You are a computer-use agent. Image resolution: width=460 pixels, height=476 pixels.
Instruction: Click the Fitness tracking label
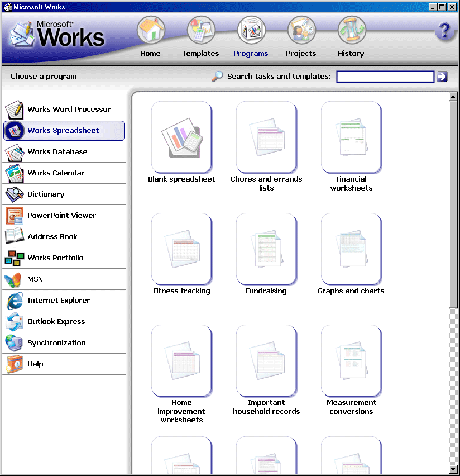click(x=181, y=291)
